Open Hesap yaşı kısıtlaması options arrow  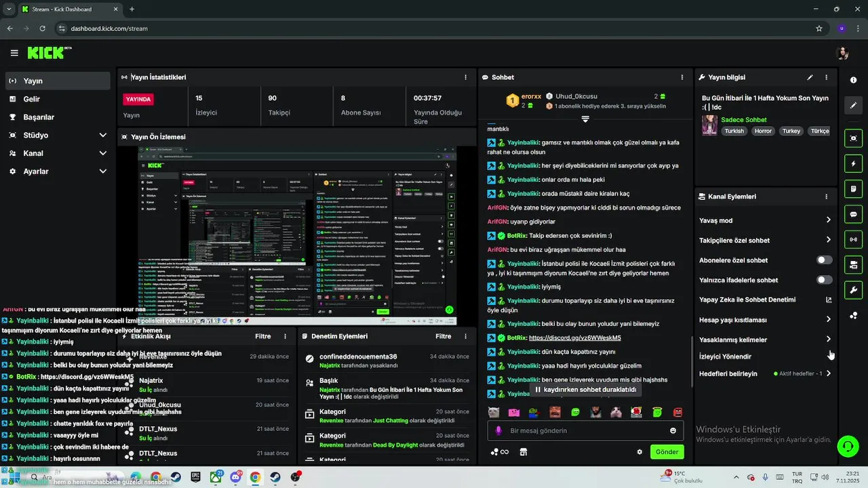(828, 319)
